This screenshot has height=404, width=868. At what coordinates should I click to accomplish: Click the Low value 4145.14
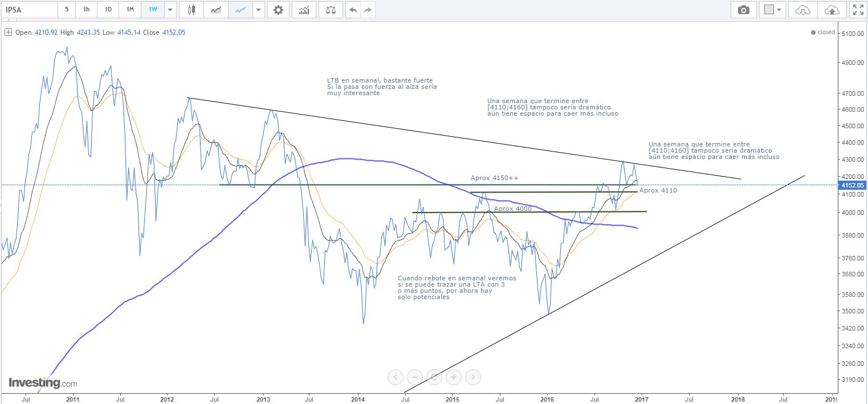(x=129, y=32)
